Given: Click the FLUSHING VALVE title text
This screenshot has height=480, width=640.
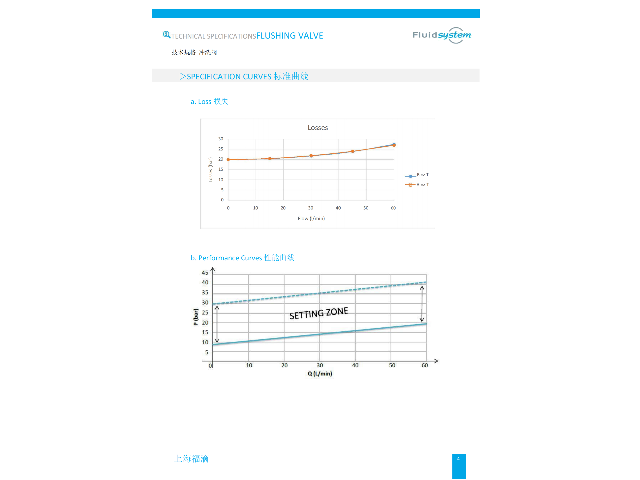Looking at the screenshot, I should [290, 35].
